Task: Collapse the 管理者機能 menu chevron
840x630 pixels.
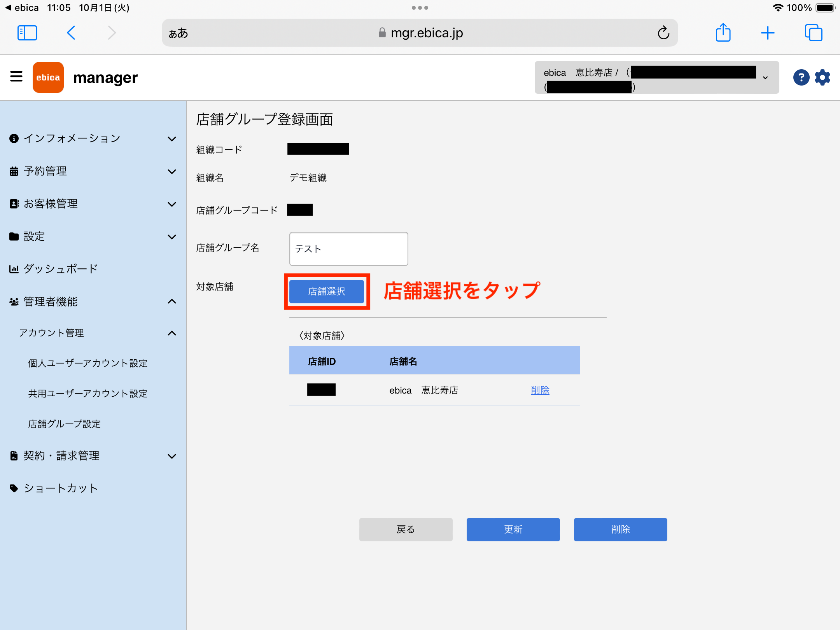Action: [x=172, y=301]
